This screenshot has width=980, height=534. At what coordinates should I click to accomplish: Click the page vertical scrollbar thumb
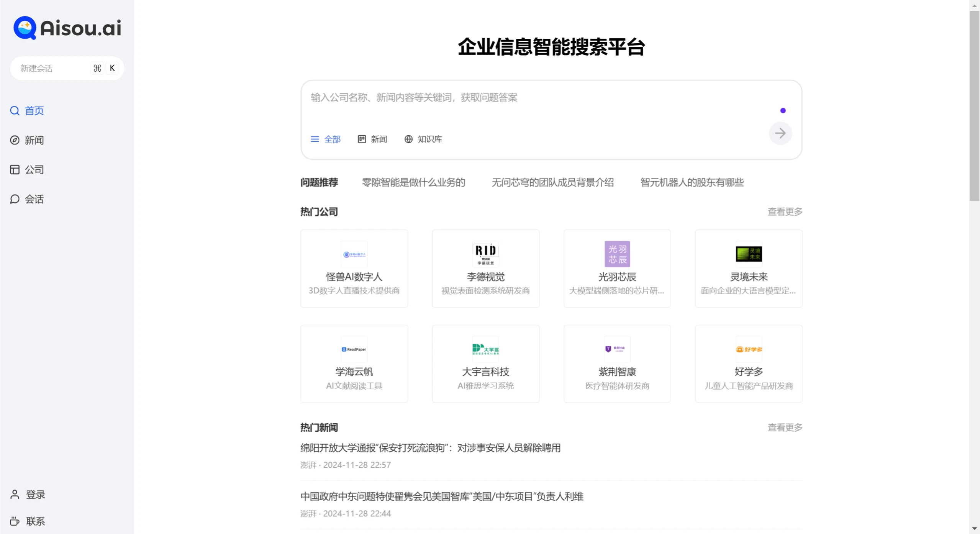[974, 105]
